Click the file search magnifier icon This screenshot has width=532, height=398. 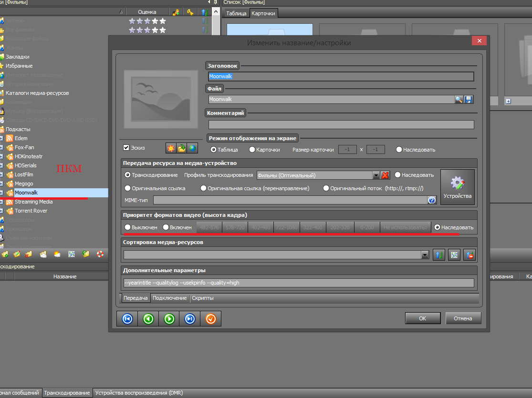(459, 100)
